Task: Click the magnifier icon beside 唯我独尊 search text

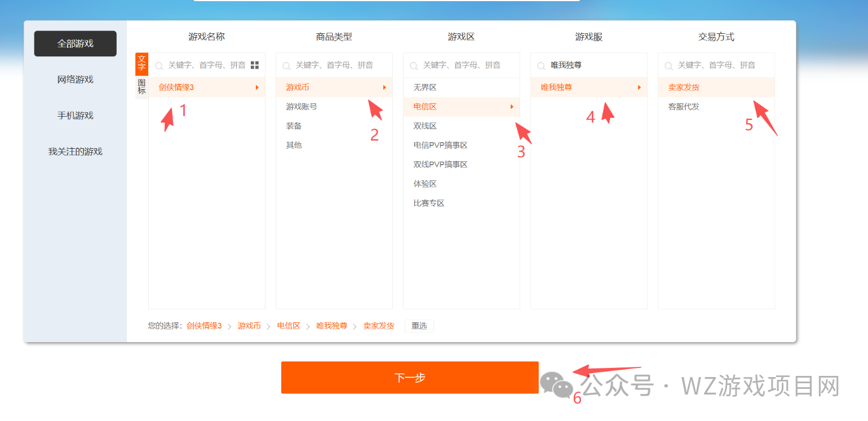Action: click(542, 65)
